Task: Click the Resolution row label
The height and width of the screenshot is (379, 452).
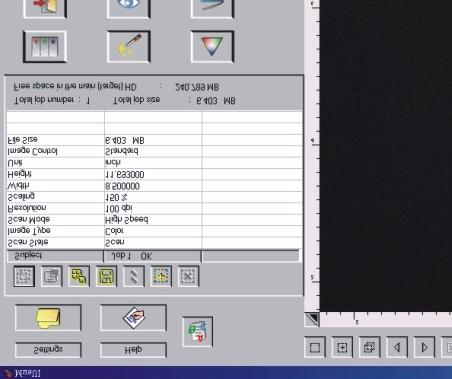Action: (27, 208)
